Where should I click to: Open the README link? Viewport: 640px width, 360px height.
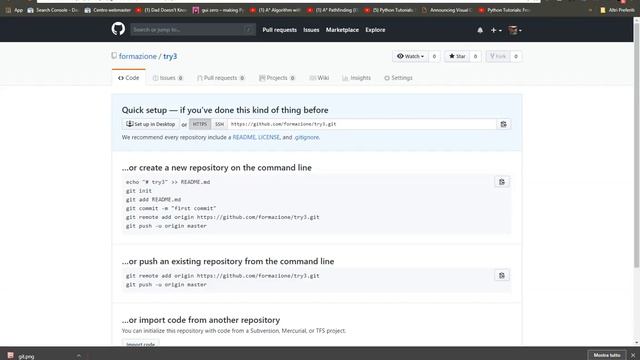pyautogui.click(x=244, y=138)
